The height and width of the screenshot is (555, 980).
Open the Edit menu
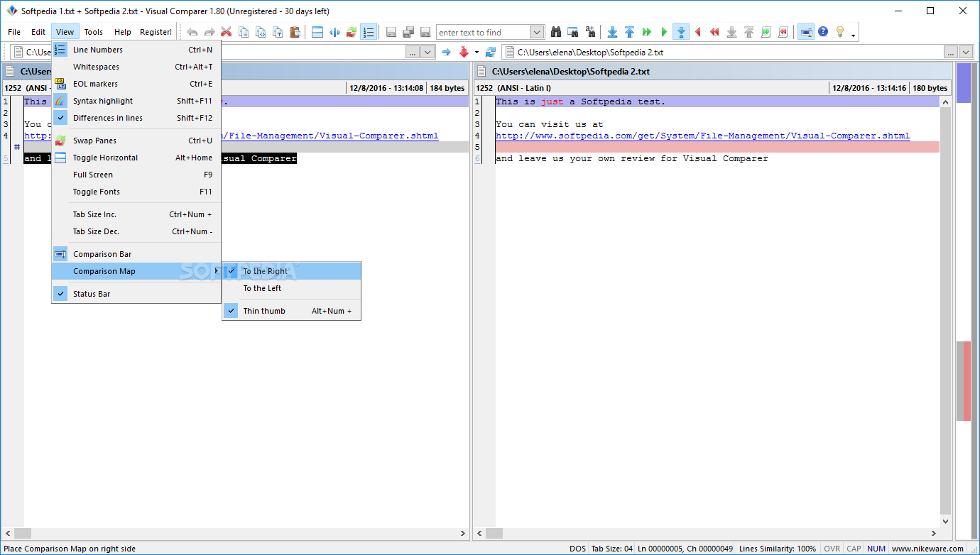click(x=38, y=32)
